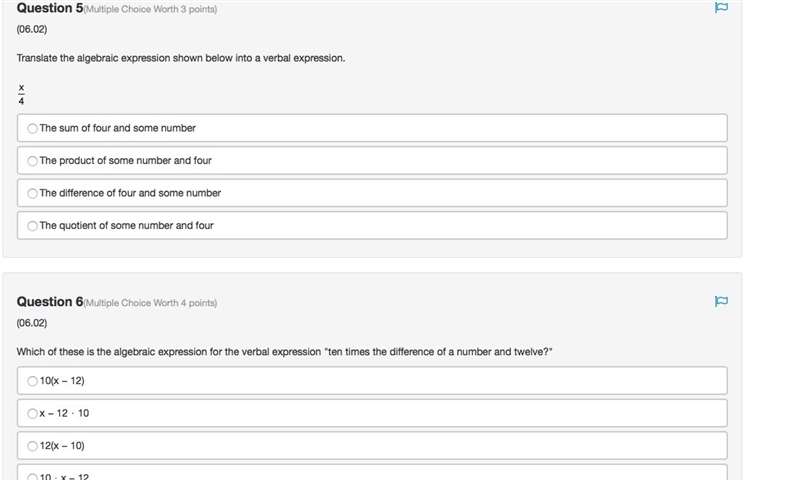Click the answer box containing 'The quotient' option

(372, 225)
